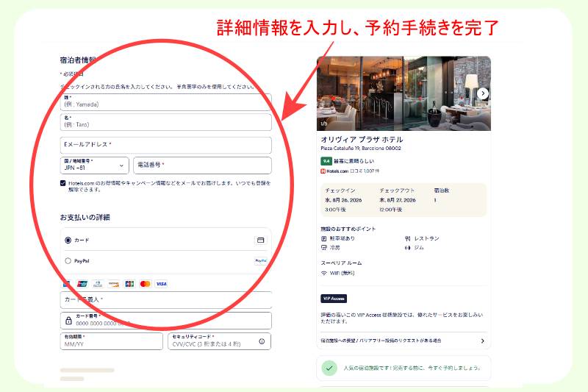
Task: Click the VISA card logo
Action: click(x=161, y=284)
